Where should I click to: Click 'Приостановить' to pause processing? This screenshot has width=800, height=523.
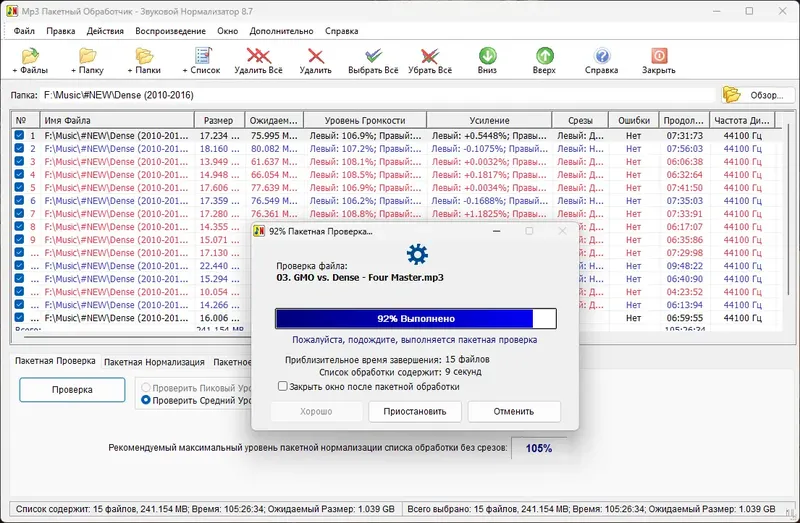click(x=415, y=411)
